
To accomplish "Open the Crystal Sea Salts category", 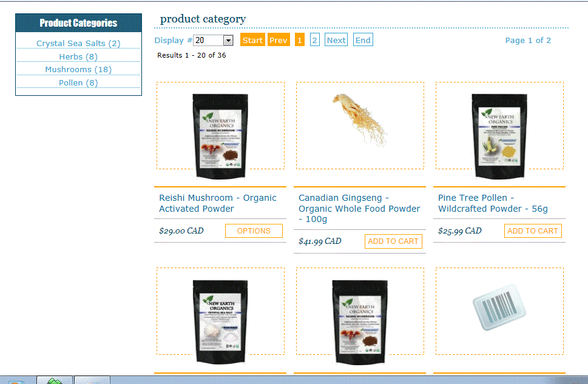I will pos(78,44).
